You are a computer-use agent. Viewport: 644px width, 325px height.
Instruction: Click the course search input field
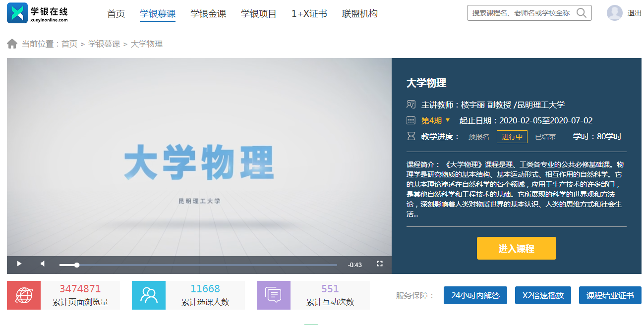521,13
